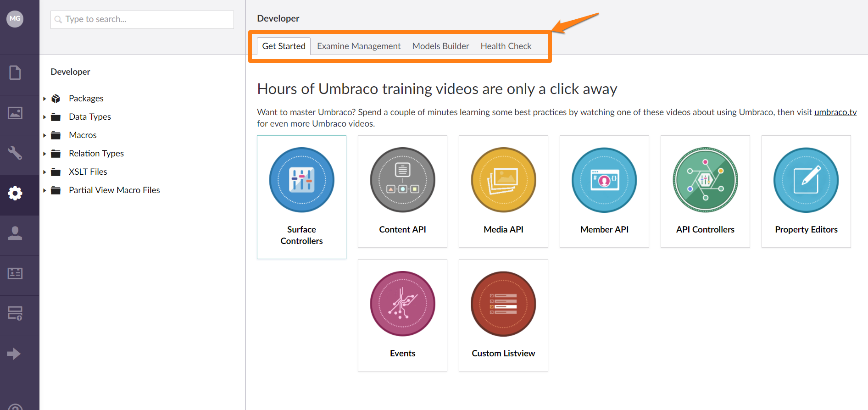Select Data Types in the tree

90,116
